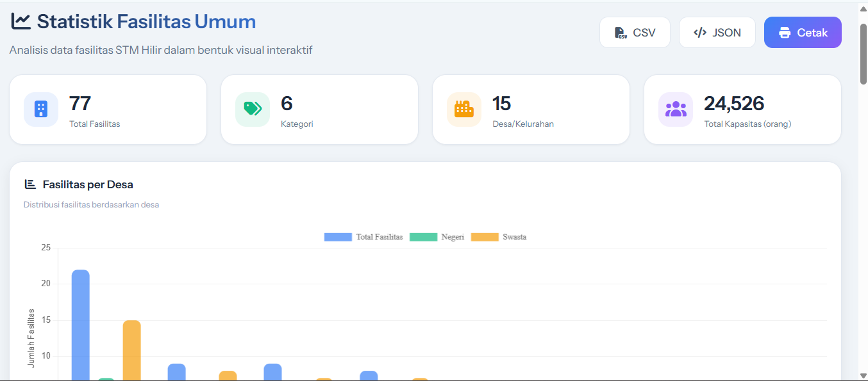Click the green tags icon for Kategori
Image resolution: width=868 pixels, height=381 pixels.
(253, 109)
